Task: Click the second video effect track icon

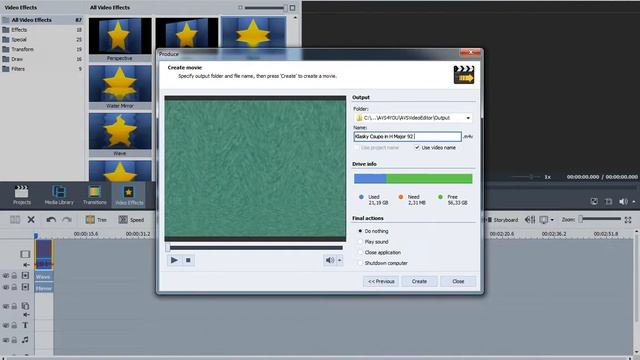Action: click(x=25, y=287)
